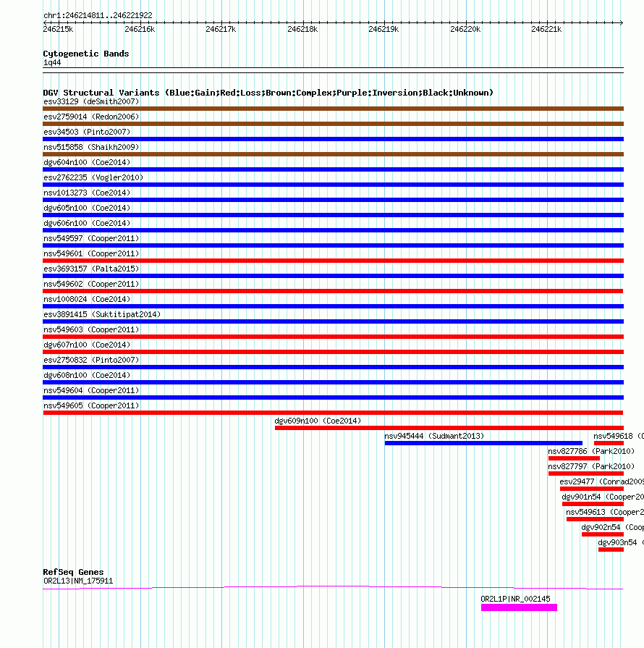The width and height of the screenshot is (644, 648).
Task: Click the 1q44 cytogenetic band label
Action: coord(52,63)
